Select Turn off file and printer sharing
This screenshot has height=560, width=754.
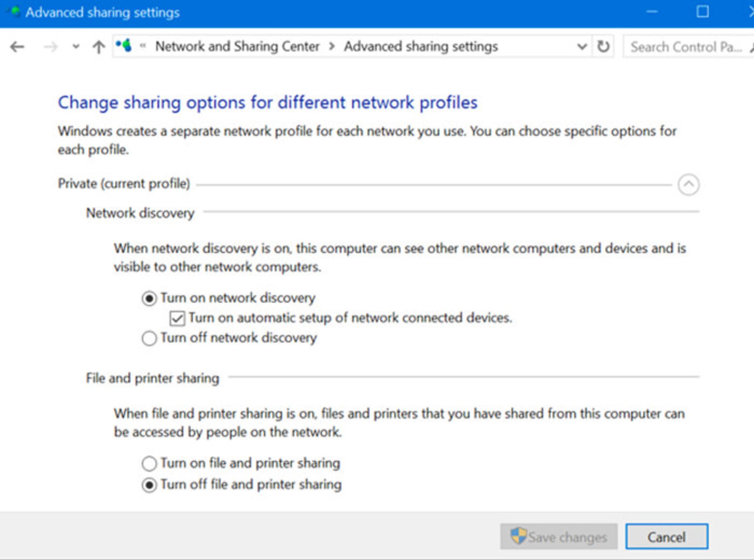(149, 485)
